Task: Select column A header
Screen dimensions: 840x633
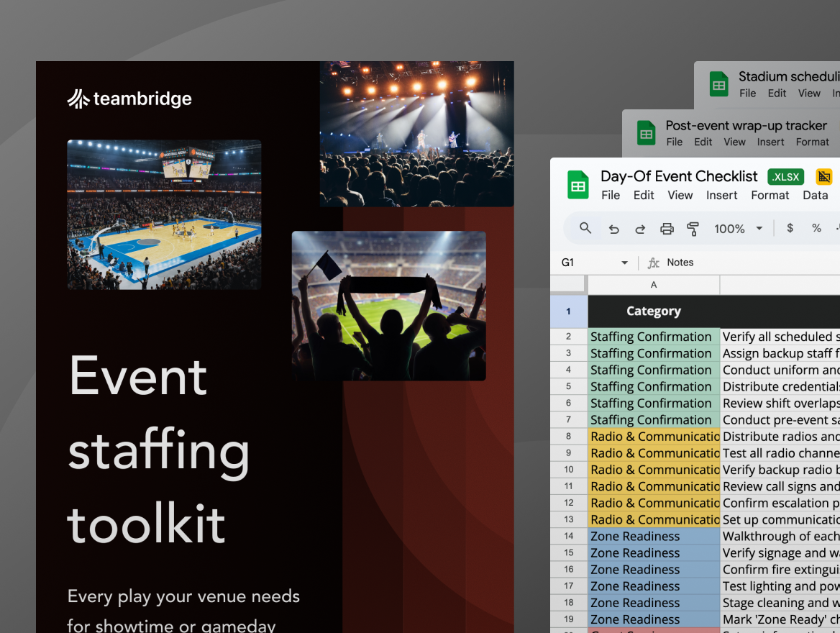Action: [x=654, y=285]
